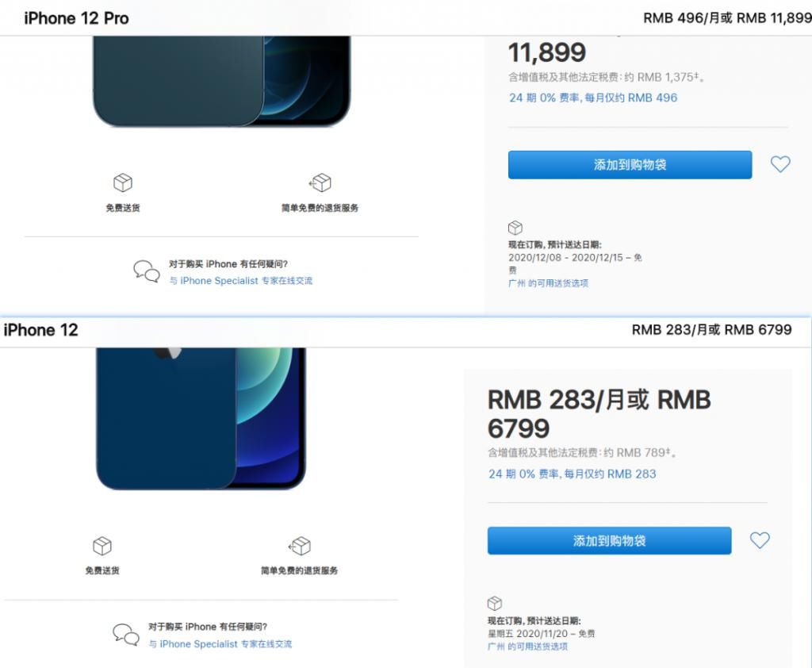This screenshot has height=668, width=812.
Task: Click the heart icon beside iPhone 12 button
Action: [760, 540]
